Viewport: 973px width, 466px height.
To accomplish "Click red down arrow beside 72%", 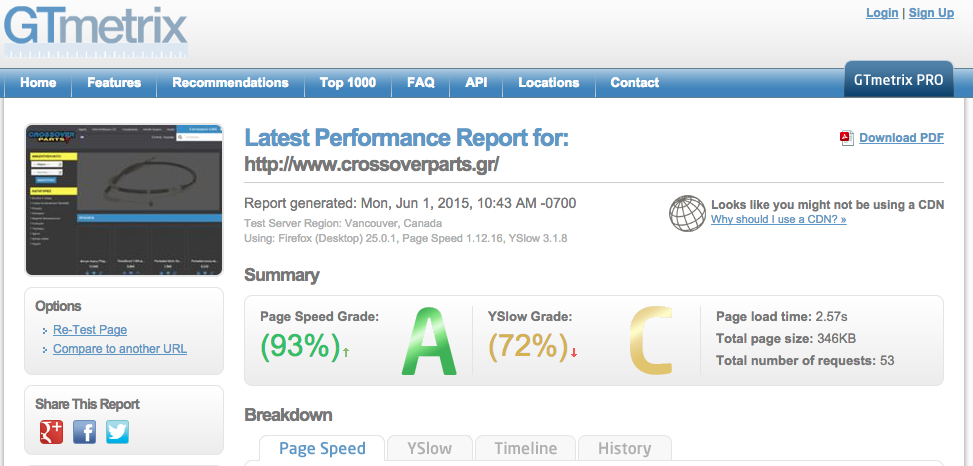I will click(574, 352).
